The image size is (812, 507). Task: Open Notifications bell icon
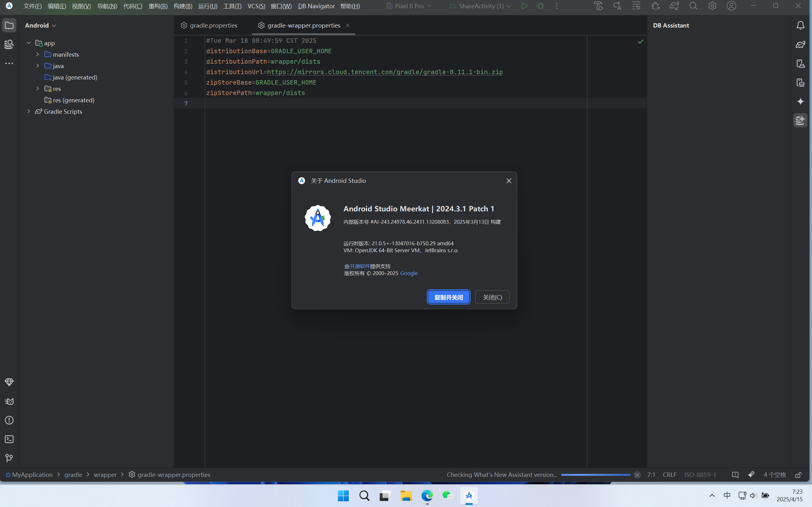[800, 25]
